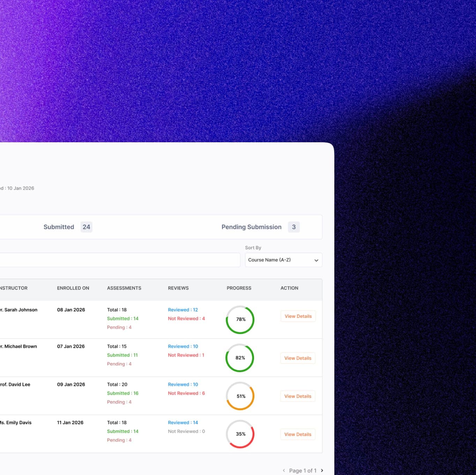Click the PROGRESS column header

click(x=239, y=288)
